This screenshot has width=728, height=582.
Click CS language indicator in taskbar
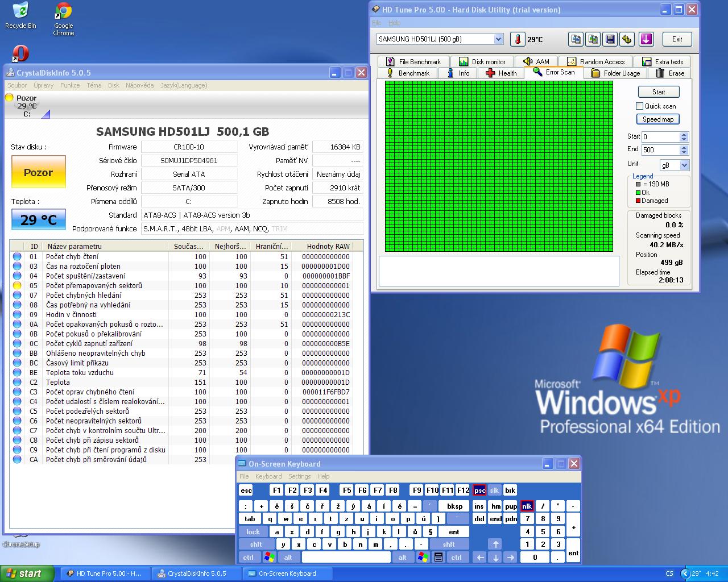click(x=669, y=573)
